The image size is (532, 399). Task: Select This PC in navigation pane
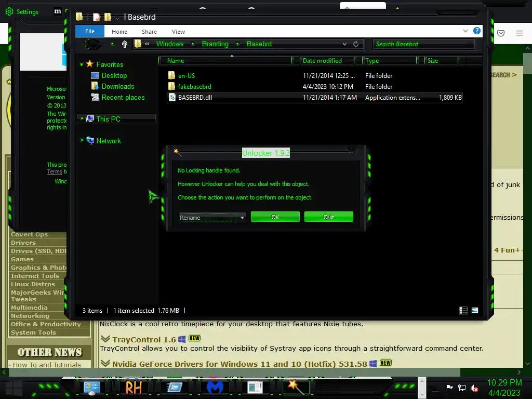(108, 119)
